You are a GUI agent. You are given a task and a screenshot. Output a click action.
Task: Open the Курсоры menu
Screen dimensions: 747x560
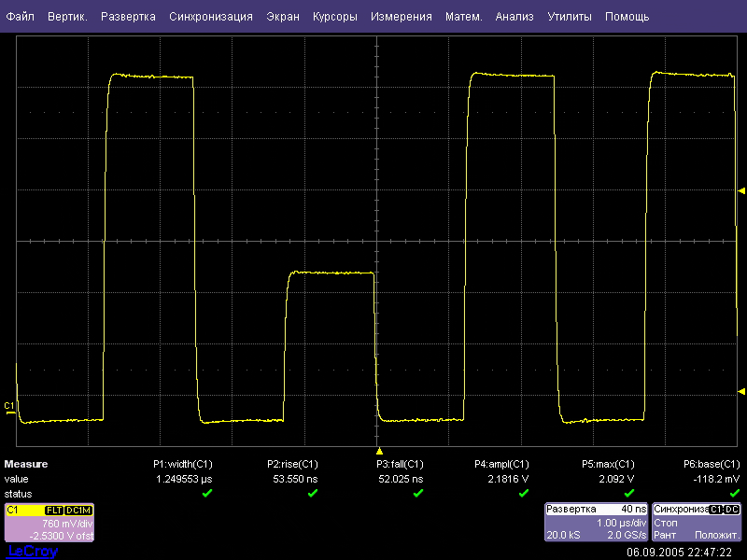pyautogui.click(x=334, y=17)
